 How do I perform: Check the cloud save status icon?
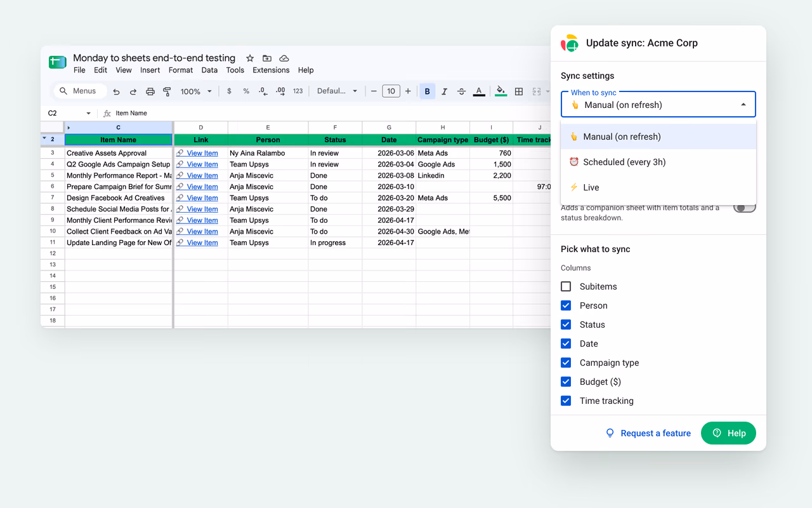tap(284, 58)
